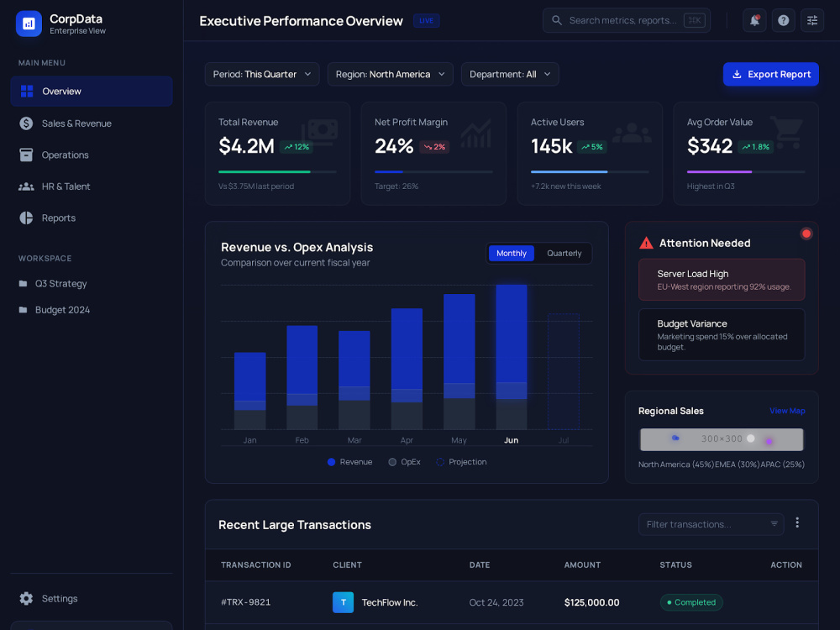Open the notifications bell
Image resolution: width=840 pixels, height=630 pixels.
[x=754, y=20]
